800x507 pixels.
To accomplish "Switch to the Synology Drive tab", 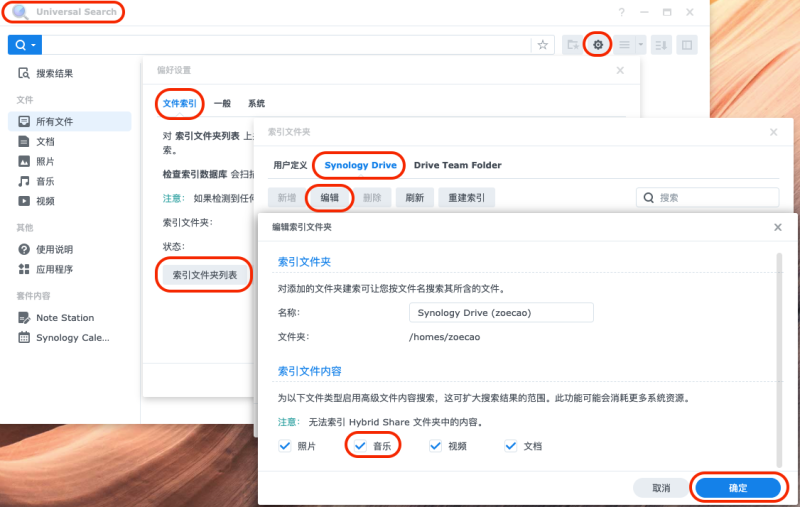I will 360,165.
